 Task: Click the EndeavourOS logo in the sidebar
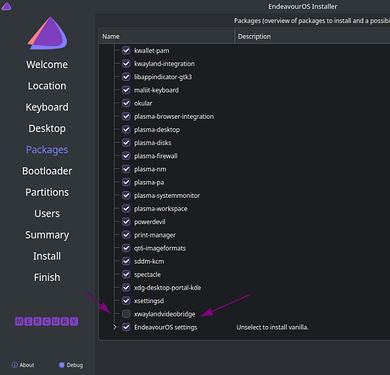[x=47, y=33]
